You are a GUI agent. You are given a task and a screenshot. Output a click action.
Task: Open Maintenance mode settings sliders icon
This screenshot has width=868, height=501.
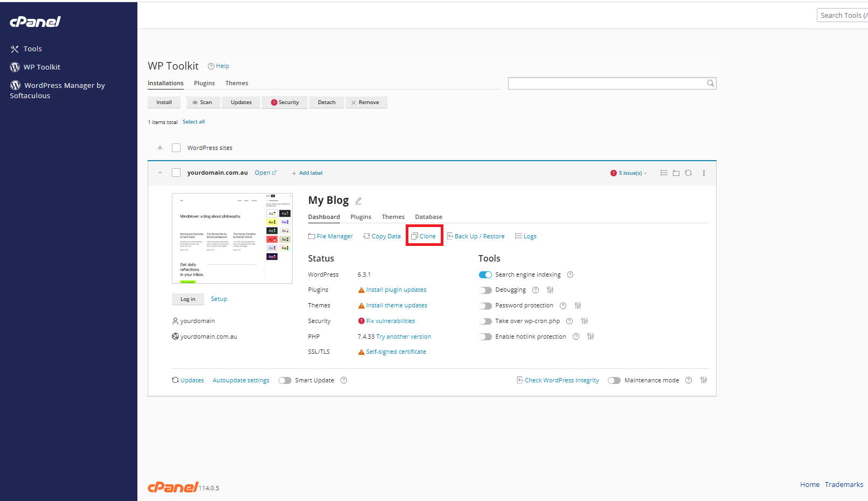[704, 380]
